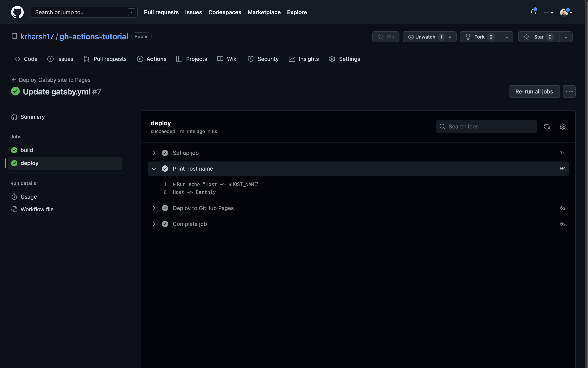Open the notifications bell
The width and height of the screenshot is (588, 368).
533,12
